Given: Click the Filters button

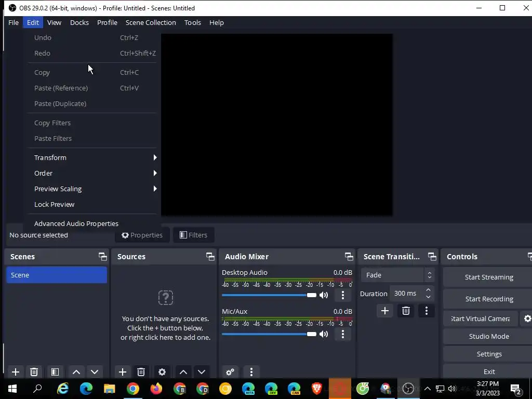Looking at the screenshot, I should click(x=193, y=235).
